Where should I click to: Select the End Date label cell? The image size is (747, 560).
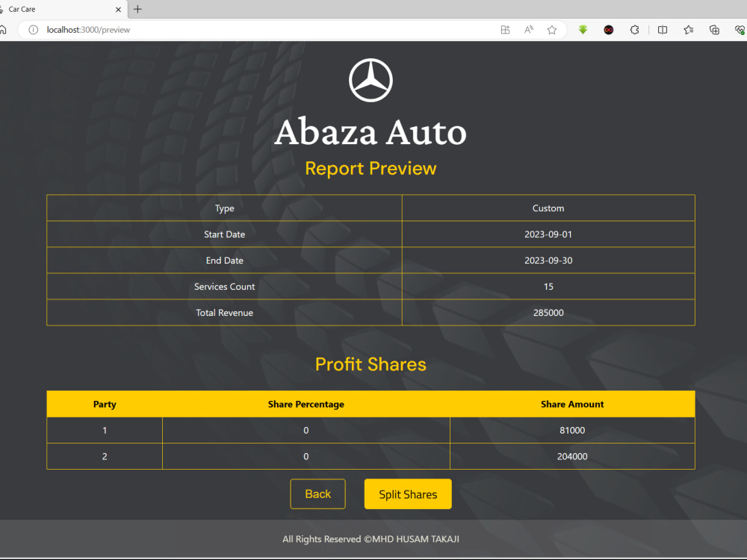[224, 261]
